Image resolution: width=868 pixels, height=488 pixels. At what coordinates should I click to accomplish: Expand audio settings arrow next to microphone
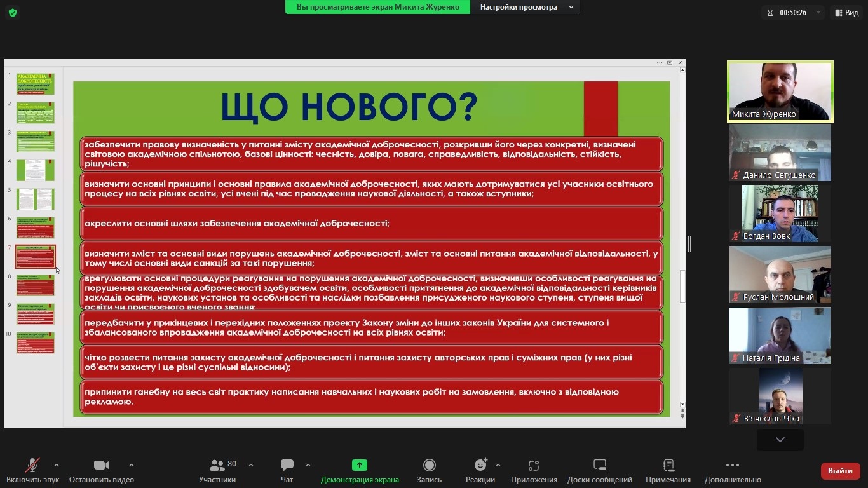pos(57,465)
